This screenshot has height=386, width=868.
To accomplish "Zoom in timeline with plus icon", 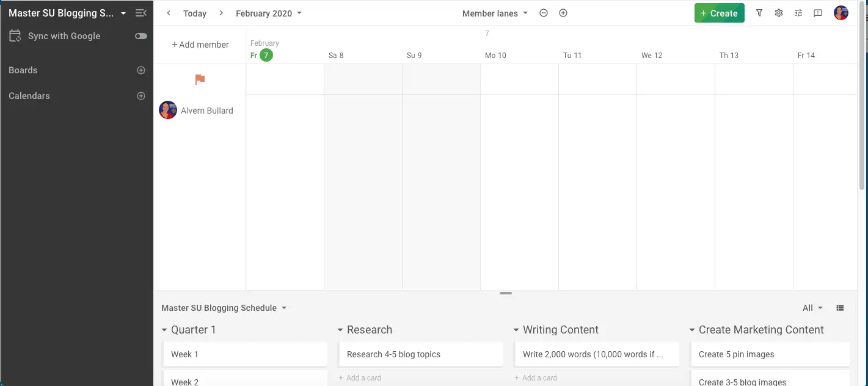I will click(563, 13).
